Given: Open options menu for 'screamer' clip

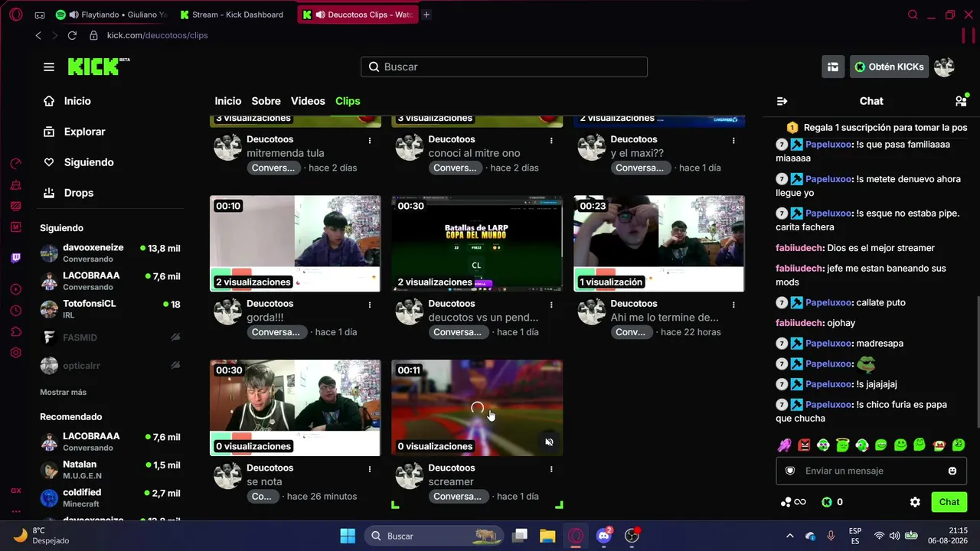Looking at the screenshot, I should coord(551,468).
